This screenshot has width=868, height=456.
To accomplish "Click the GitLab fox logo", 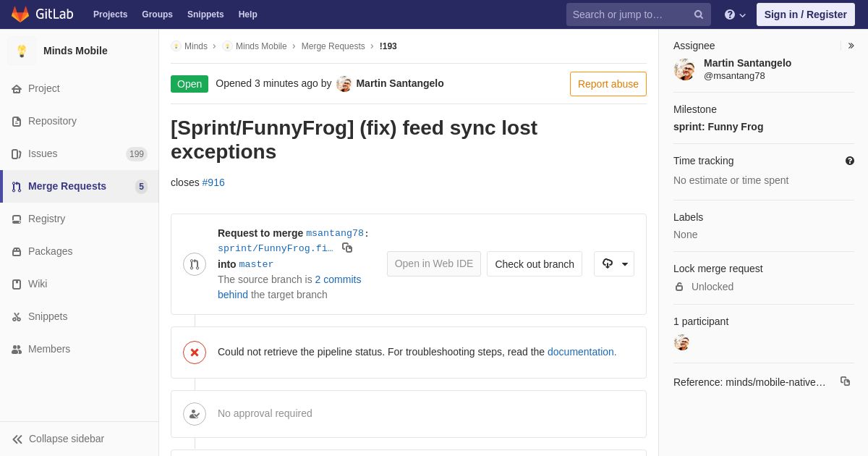I will (20, 14).
